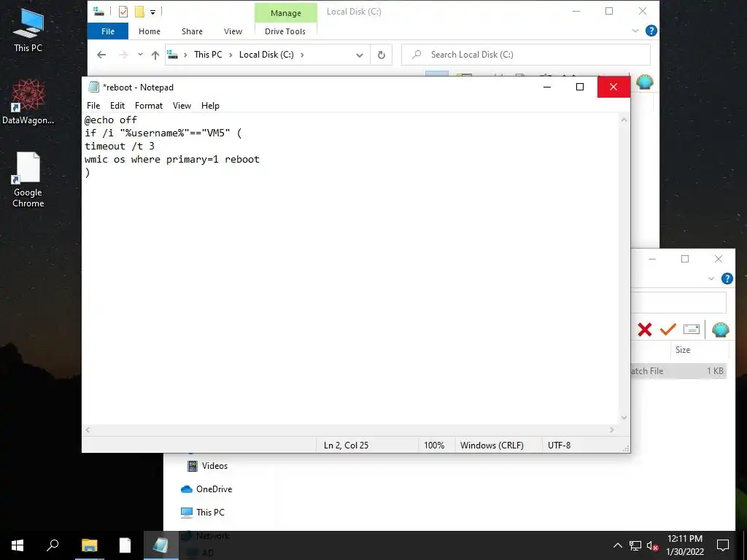Click the email icon in second Explorer toolbar
Image resolution: width=747 pixels, height=560 pixels.
[x=692, y=329]
